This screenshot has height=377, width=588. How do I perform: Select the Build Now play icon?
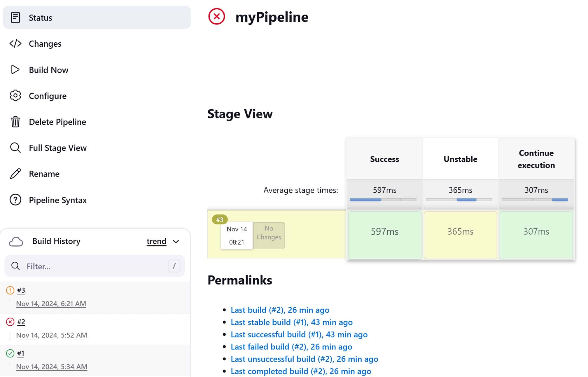(x=15, y=70)
